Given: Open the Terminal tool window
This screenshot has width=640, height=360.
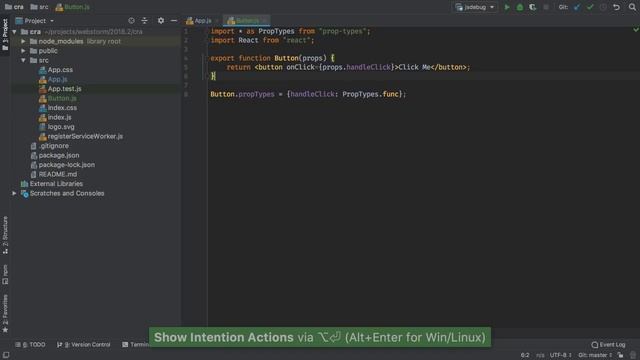Looking at the screenshot, I should pyautogui.click(x=136, y=344).
